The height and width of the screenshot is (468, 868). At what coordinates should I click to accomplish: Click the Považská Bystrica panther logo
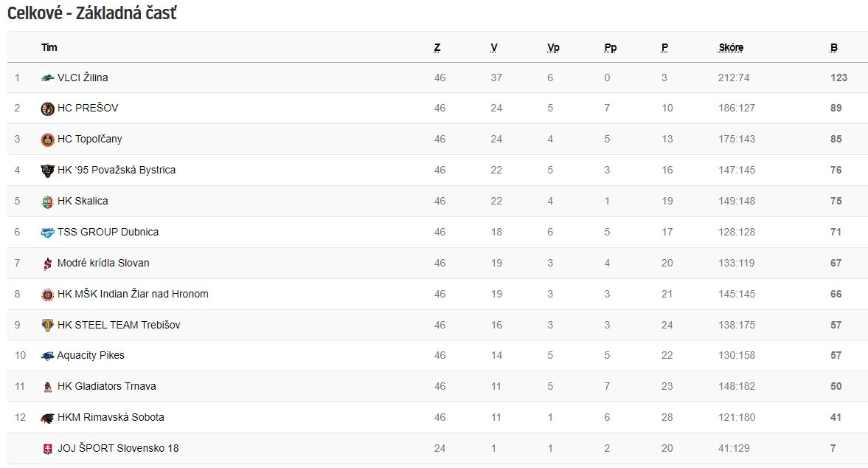click(x=48, y=171)
